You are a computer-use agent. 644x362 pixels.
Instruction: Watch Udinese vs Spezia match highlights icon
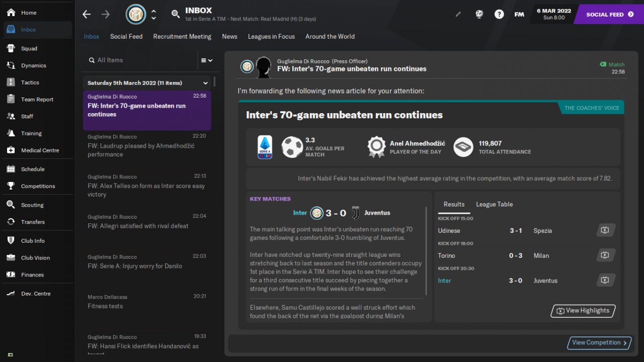(x=605, y=230)
